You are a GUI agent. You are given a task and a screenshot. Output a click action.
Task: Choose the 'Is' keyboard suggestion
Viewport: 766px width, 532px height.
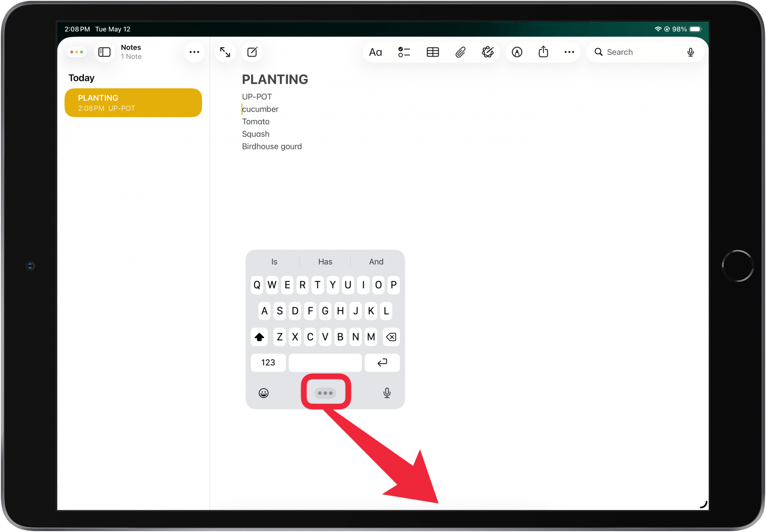[274, 261]
